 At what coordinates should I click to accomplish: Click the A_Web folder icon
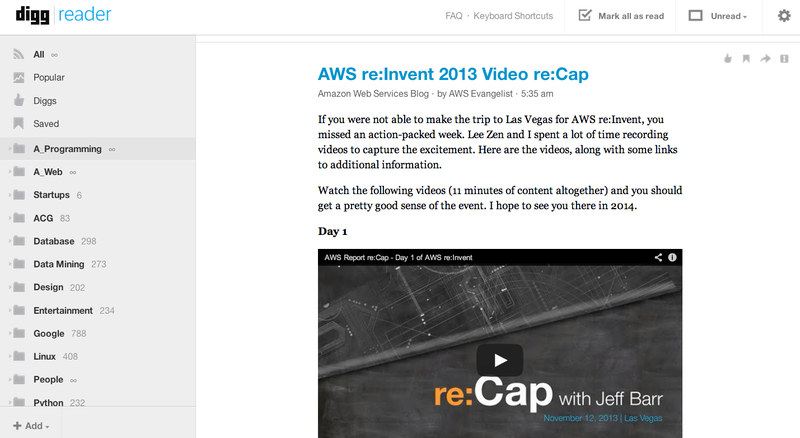pos(19,172)
